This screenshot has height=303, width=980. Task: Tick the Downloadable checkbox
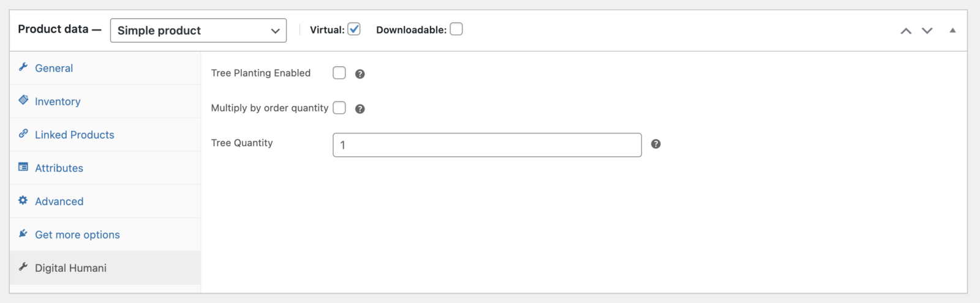coord(456,29)
